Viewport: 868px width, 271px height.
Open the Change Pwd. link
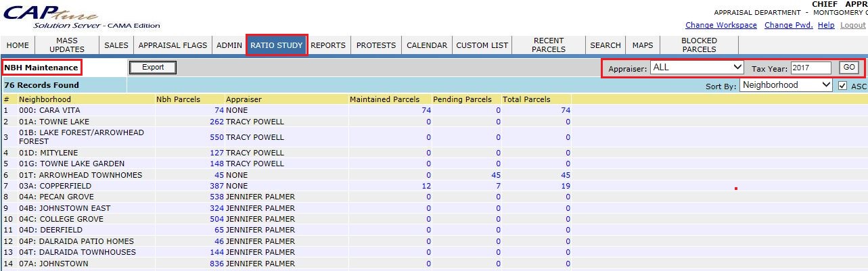[x=789, y=25]
